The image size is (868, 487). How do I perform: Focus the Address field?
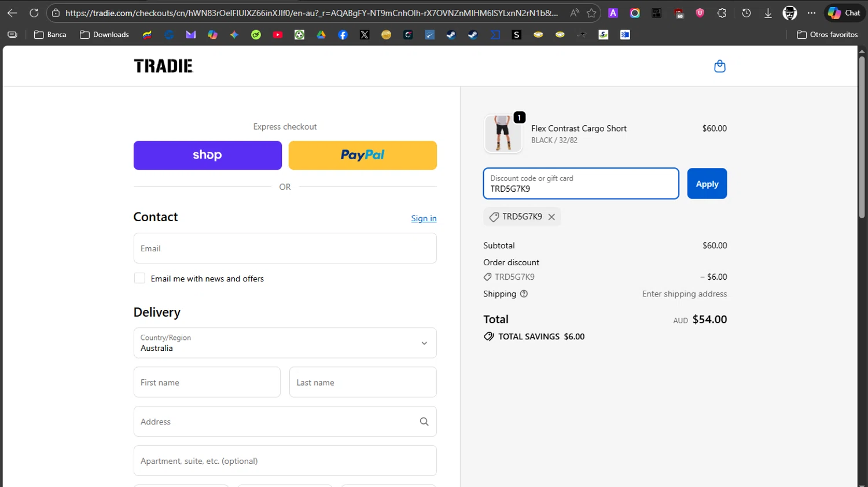pos(285,422)
